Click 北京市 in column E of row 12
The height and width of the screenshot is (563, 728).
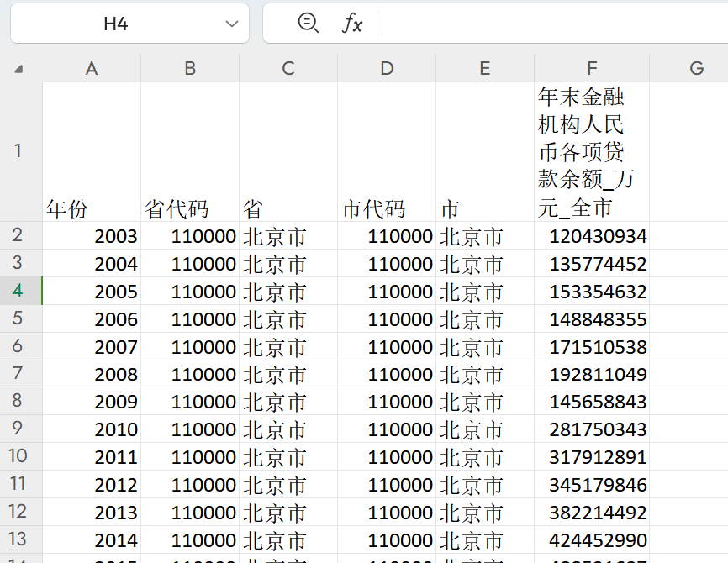[x=485, y=513]
